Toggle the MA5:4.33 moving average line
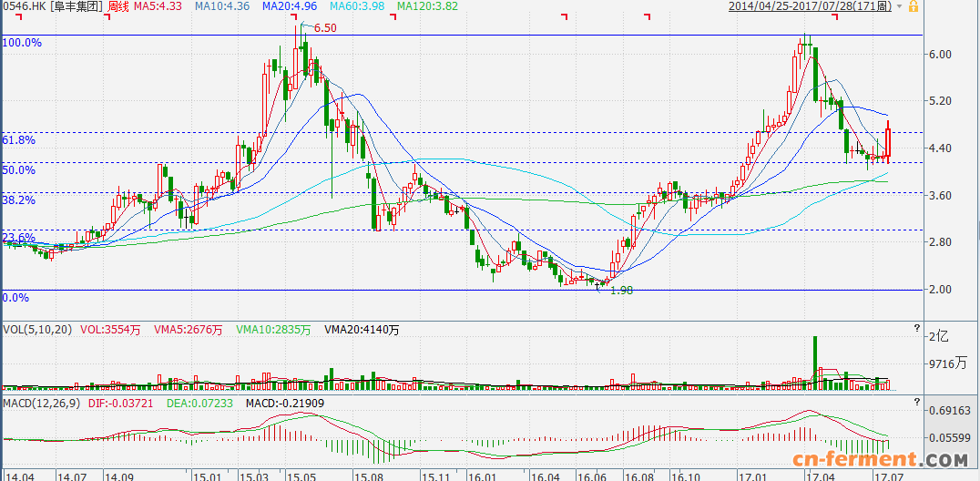This screenshot has height=481, width=980. 158,6
